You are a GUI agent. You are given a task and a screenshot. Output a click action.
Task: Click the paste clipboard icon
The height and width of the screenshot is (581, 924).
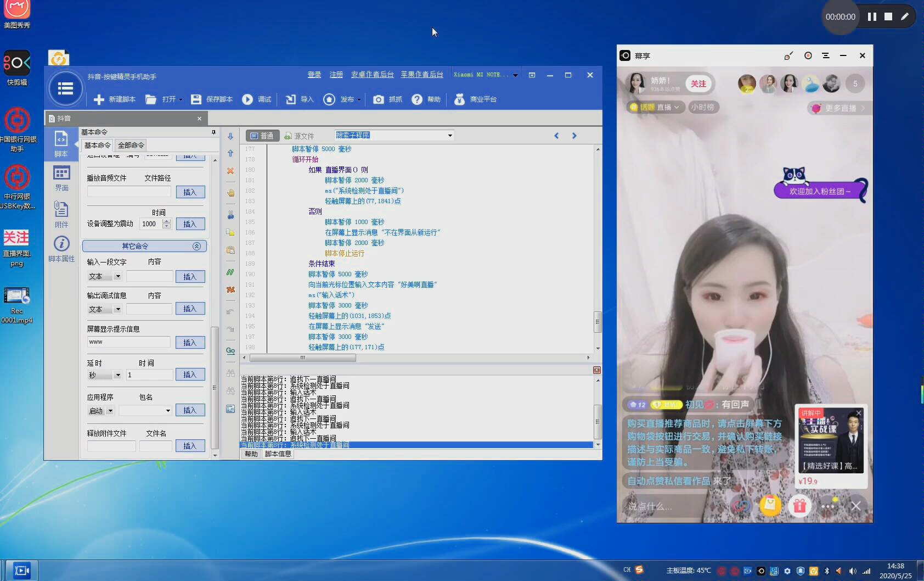point(230,250)
